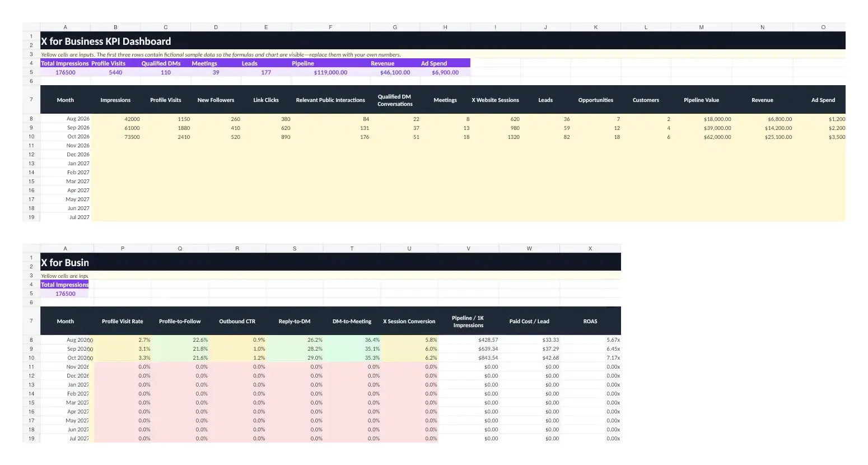Select the 22.6% profile-to-follow cell
868x465 pixels.
click(x=180, y=340)
